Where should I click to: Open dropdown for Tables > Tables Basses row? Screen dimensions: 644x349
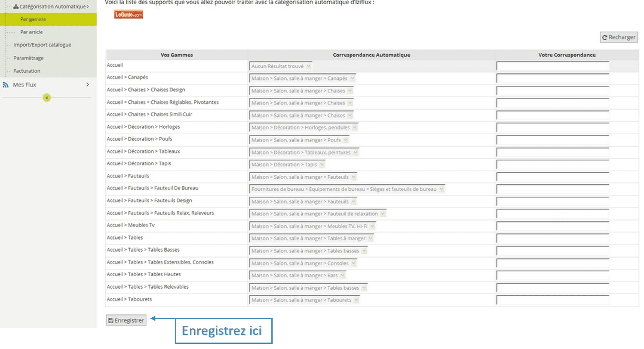point(308,251)
